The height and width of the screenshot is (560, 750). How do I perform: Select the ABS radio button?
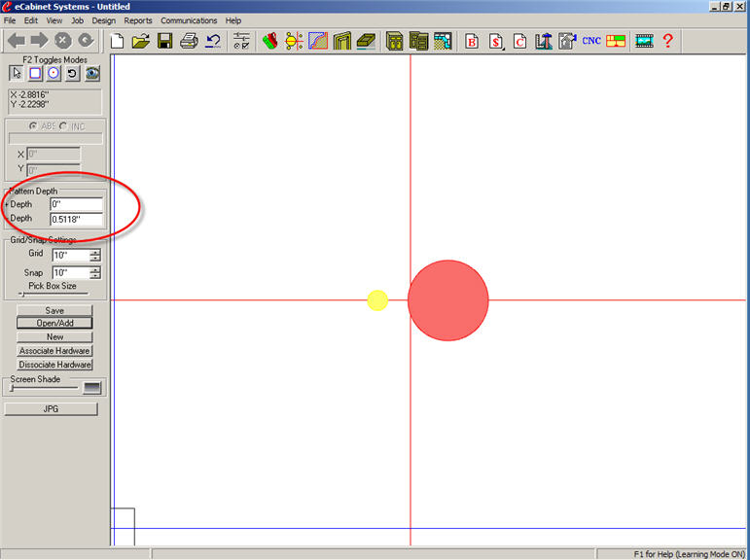(33, 126)
